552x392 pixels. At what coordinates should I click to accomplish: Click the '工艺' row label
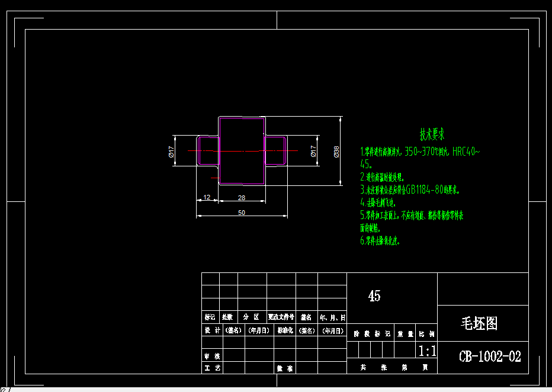coord(212,368)
